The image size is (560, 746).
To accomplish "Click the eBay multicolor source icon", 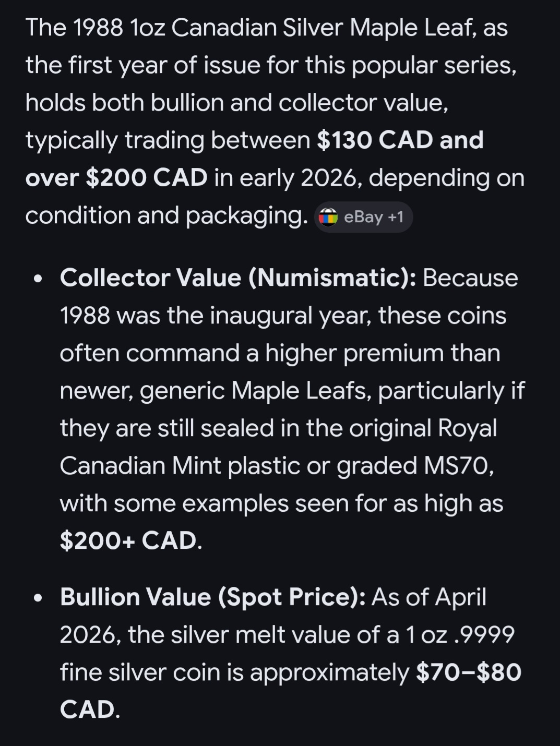I will [x=328, y=216].
